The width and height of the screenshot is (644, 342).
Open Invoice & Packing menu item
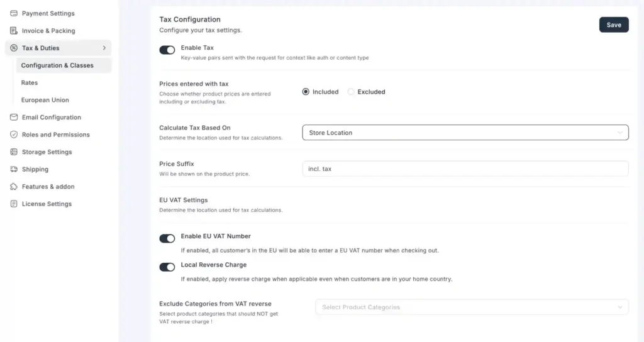click(48, 30)
